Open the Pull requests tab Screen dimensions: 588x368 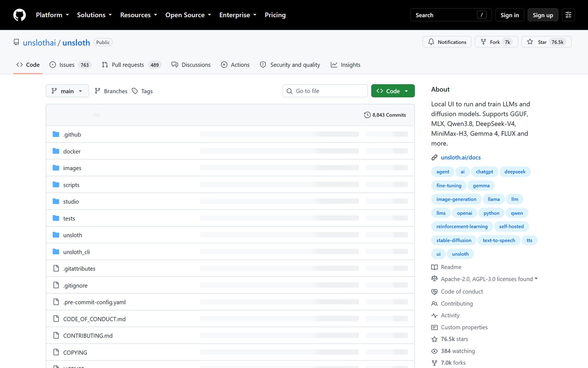[x=131, y=65]
